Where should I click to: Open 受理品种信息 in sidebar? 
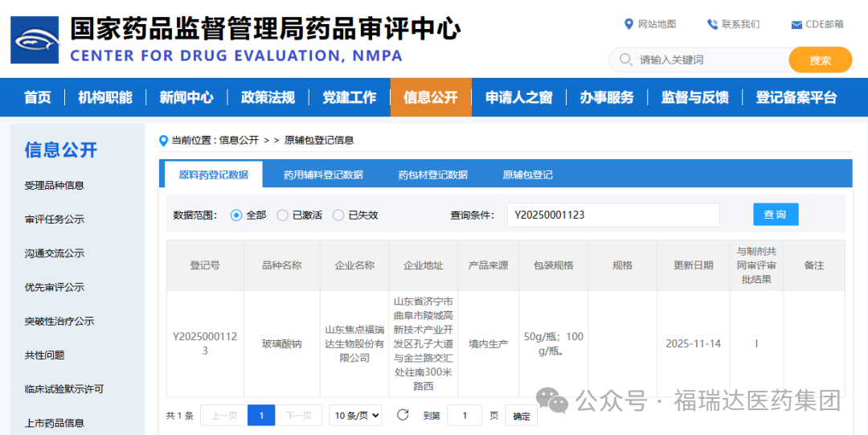[55, 186]
